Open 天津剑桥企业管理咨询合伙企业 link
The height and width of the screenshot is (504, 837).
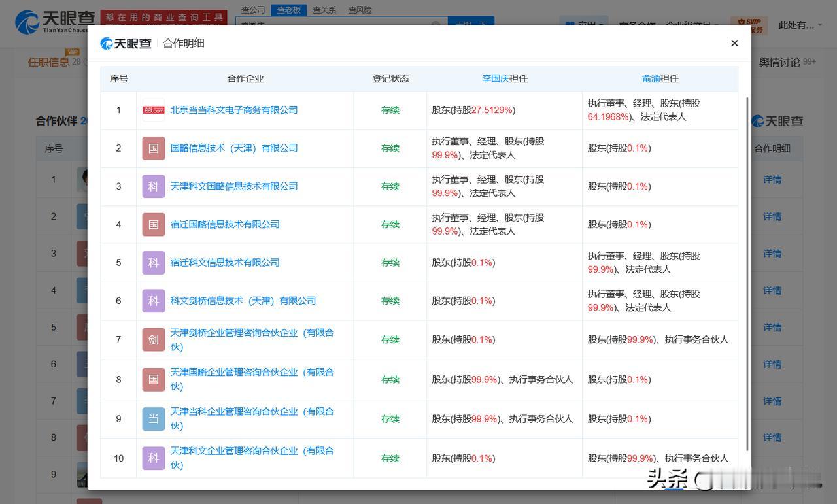[252, 340]
